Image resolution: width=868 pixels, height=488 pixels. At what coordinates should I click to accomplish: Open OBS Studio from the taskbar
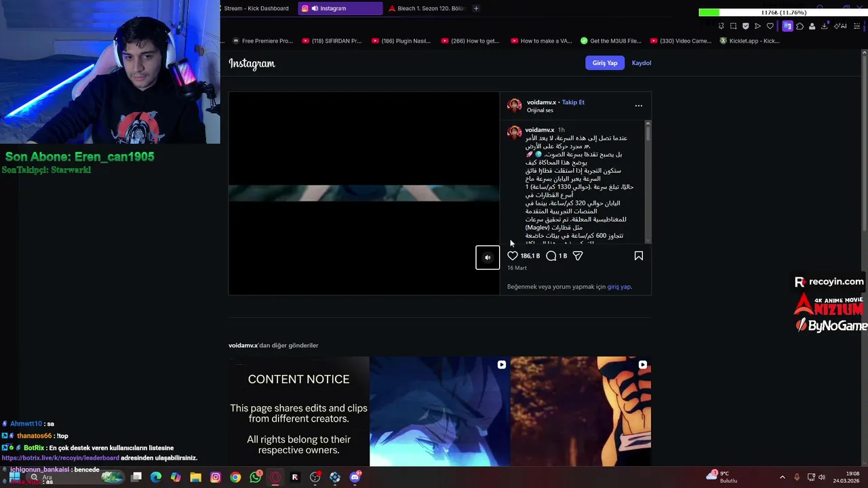pyautogui.click(x=315, y=477)
